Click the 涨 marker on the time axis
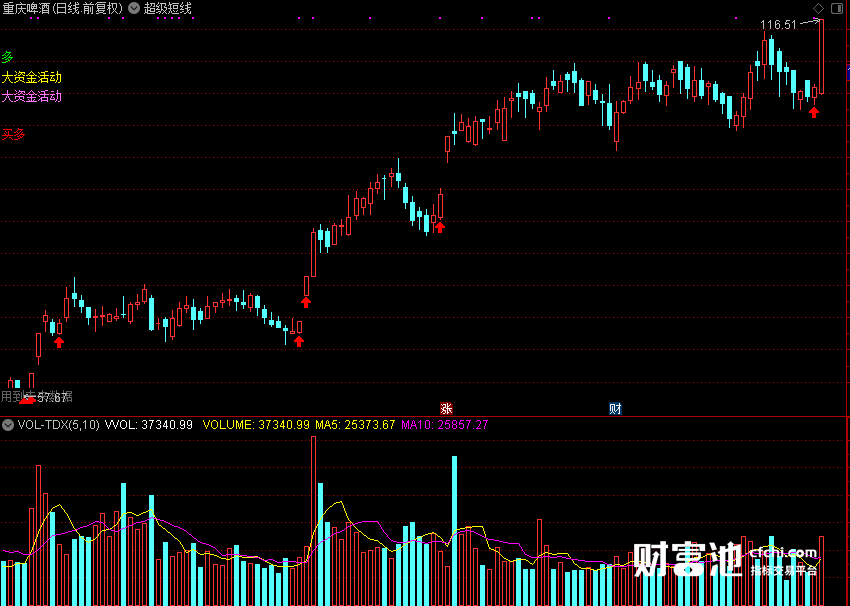850x606 pixels. point(446,409)
